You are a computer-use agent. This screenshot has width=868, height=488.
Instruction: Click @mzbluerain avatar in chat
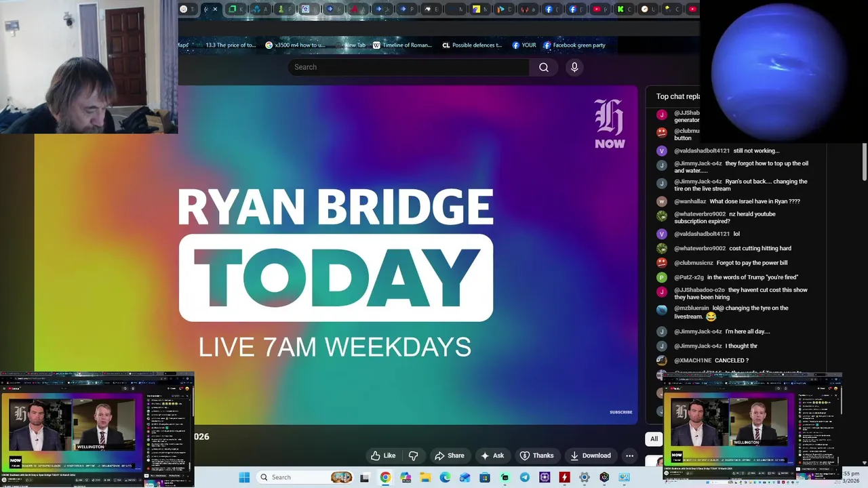click(x=662, y=309)
